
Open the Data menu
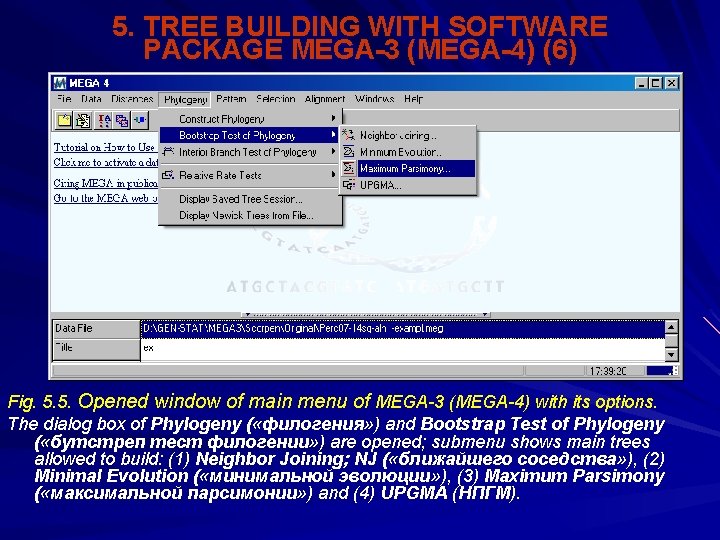pos(91,99)
